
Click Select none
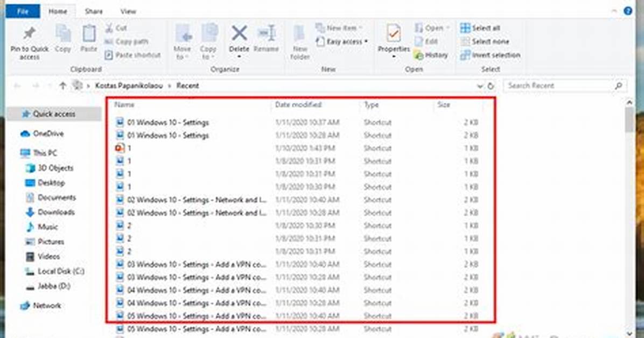(485, 41)
